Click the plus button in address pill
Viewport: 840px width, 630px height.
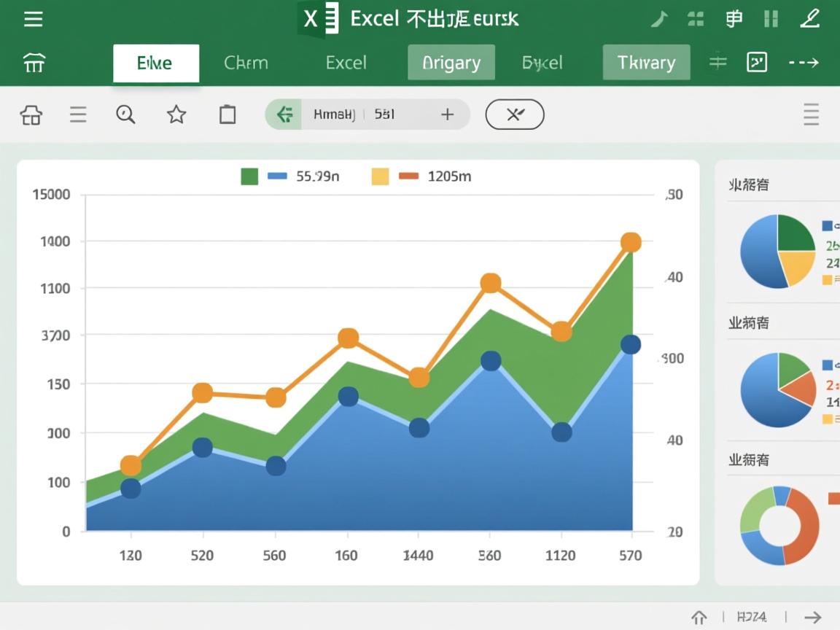(x=447, y=114)
